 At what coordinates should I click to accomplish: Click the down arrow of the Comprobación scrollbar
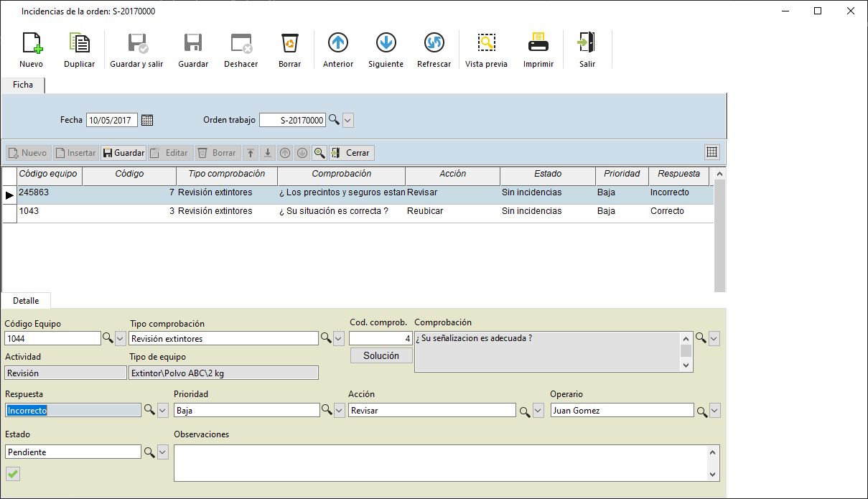(687, 365)
